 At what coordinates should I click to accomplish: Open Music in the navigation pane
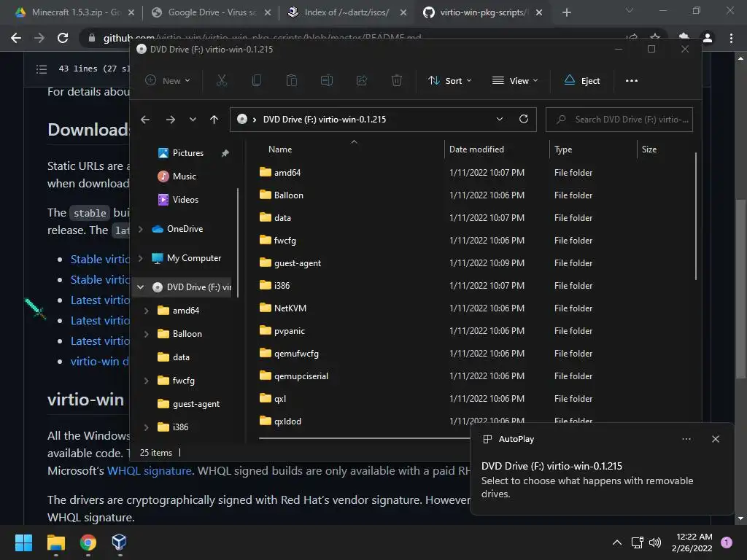(x=177, y=176)
